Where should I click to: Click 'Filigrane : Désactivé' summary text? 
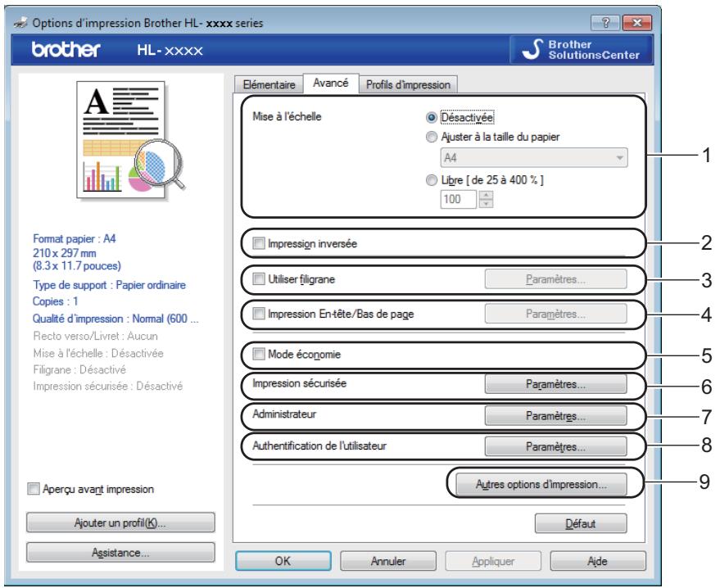(x=79, y=369)
